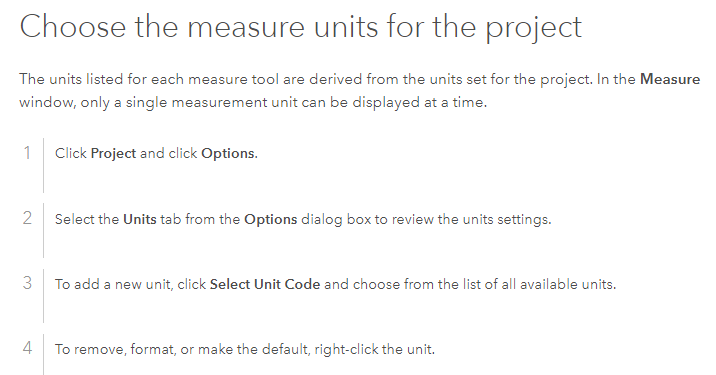Click the bold word Project
The image size is (716, 375).
click(113, 153)
